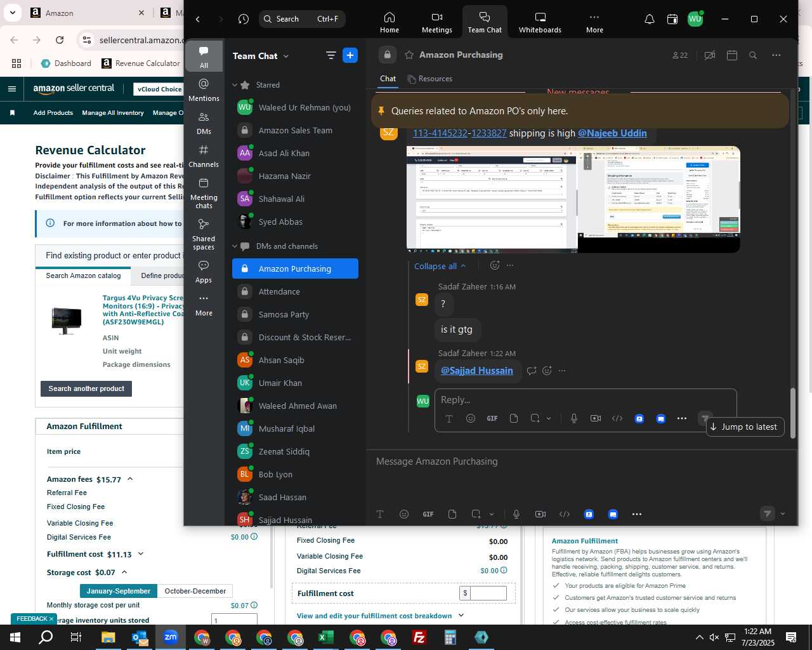This screenshot has width=812, height=650.
Task: Open the Zoom calendar icon in title bar
Action: click(672, 19)
